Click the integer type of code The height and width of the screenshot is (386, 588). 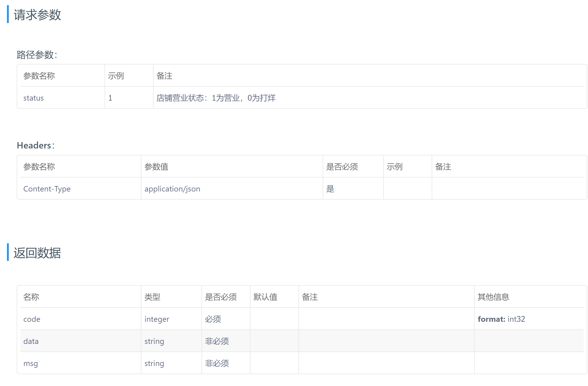pos(157,319)
